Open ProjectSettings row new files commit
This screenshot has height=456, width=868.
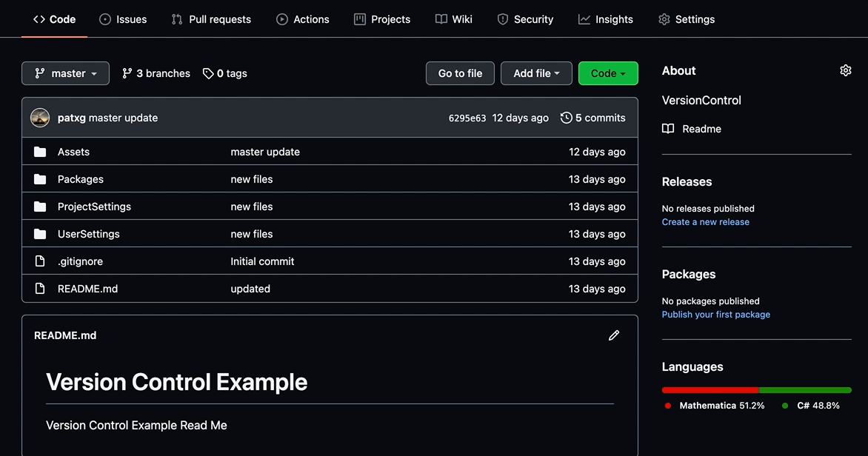click(x=252, y=207)
